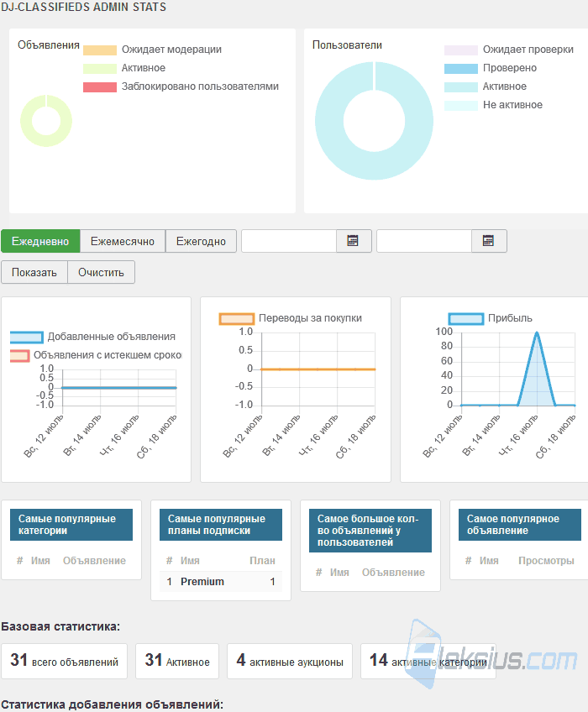Image resolution: width=588 pixels, height=712 pixels.
Task: Toggle Объявления с истекшем сроком legend swatch
Action: 19,355
